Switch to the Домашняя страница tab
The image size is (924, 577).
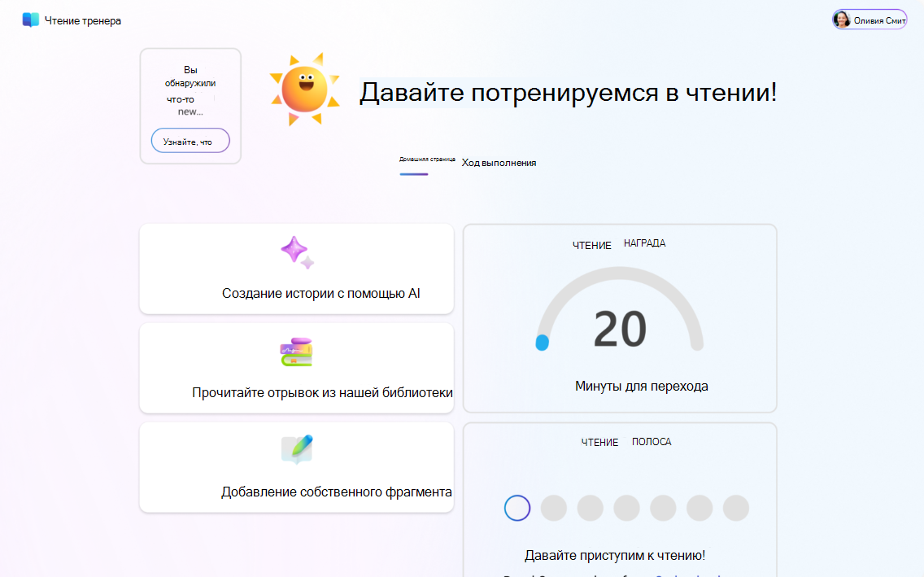(x=427, y=160)
